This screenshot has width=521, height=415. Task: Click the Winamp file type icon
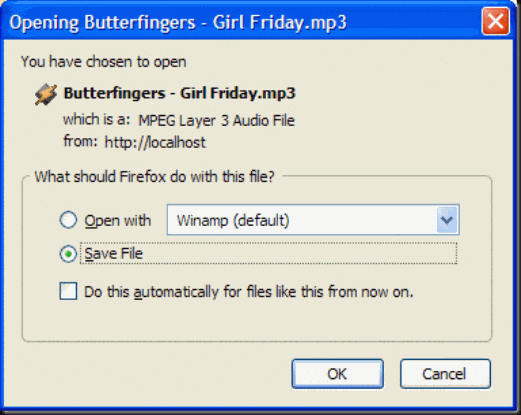(x=46, y=94)
